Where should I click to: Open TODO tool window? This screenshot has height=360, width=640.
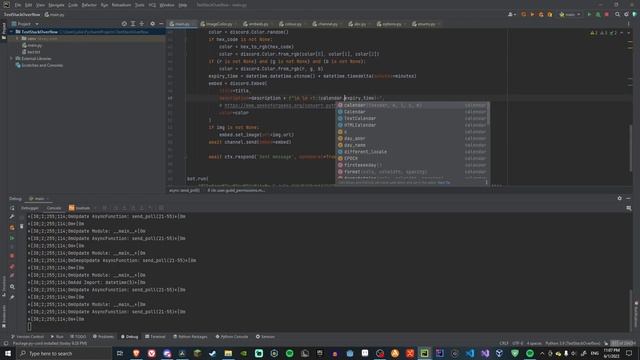pos(78,337)
